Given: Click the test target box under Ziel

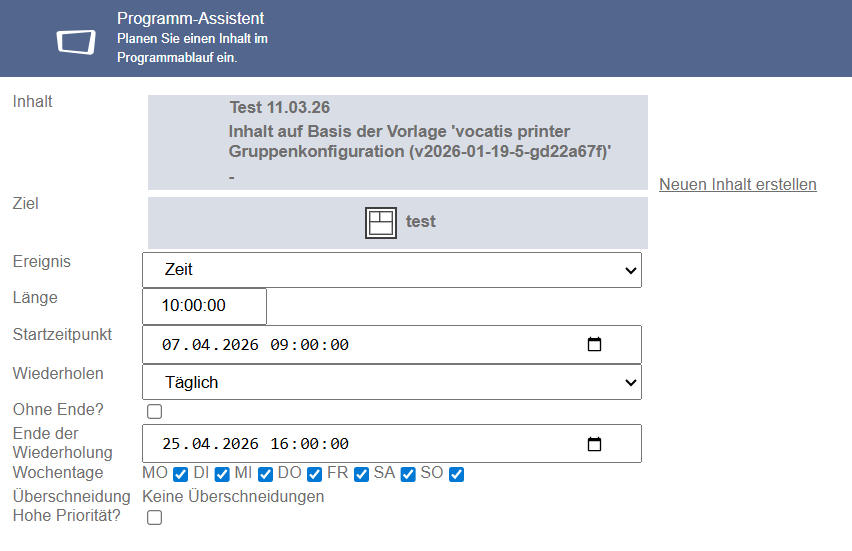Looking at the screenshot, I should [398, 223].
